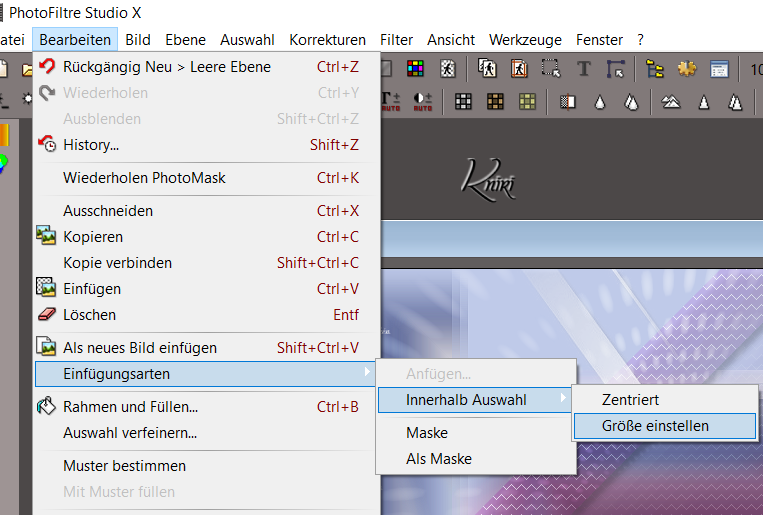Screen dimensions: 763x515
Task: Click the greyed Mit Muster füllen entry
Action: [205, 492]
